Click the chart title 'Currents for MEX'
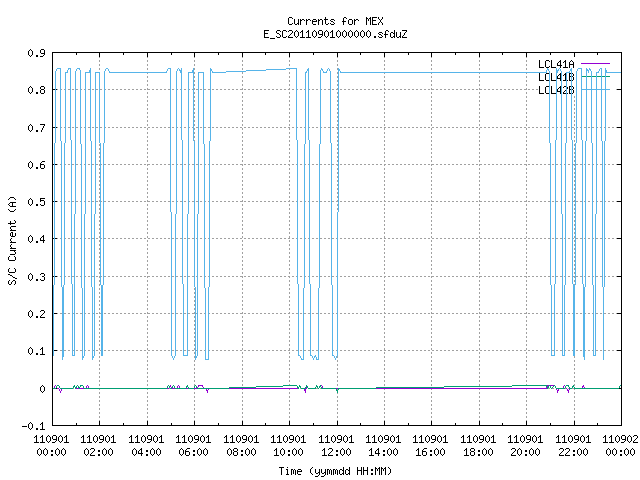The height and width of the screenshot is (480, 640). click(335, 21)
